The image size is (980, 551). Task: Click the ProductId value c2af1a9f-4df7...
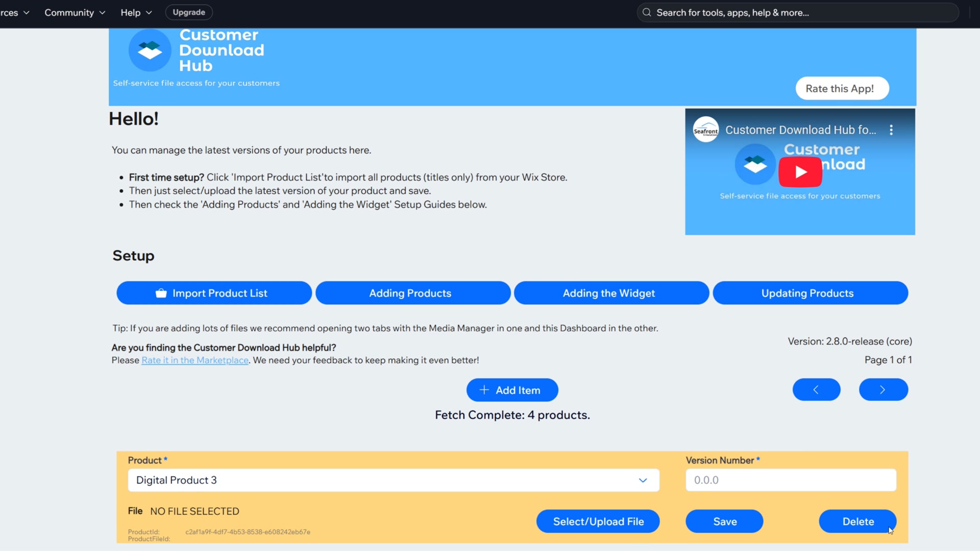(x=248, y=532)
